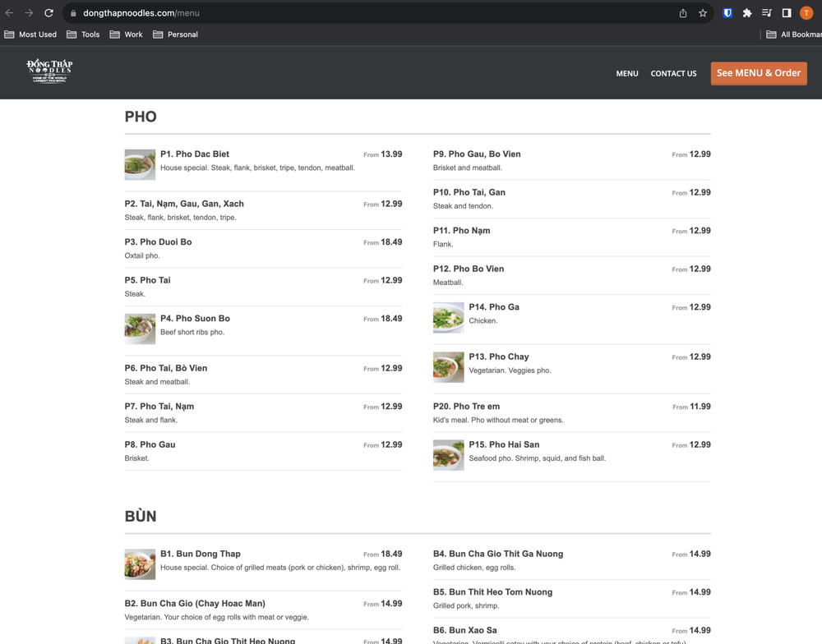The height and width of the screenshot is (644, 822).
Task: Select P1. Pho Dac Biet item
Action: tap(195, 154)
